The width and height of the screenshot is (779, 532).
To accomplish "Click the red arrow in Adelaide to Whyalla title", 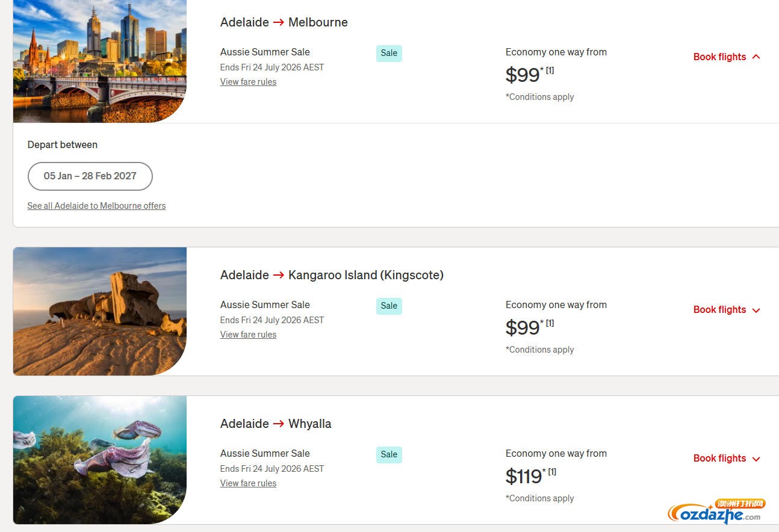I will [x=279, y=424].
